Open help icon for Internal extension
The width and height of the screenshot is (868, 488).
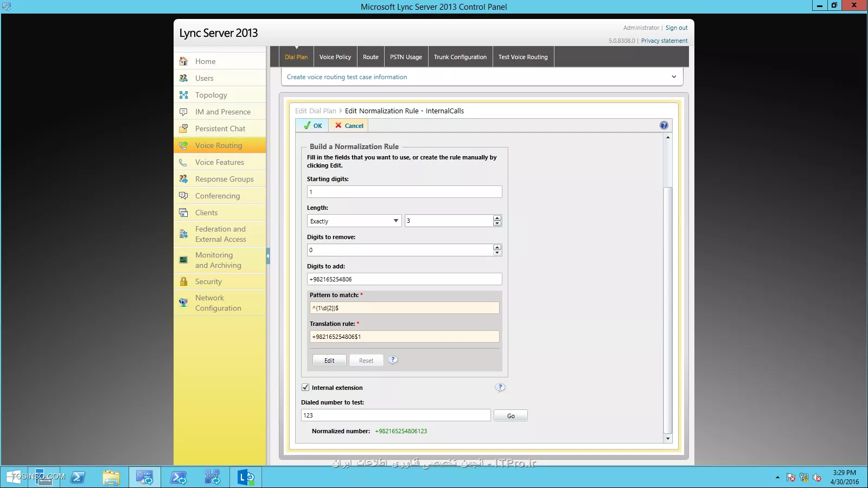(x=500, y=387)
